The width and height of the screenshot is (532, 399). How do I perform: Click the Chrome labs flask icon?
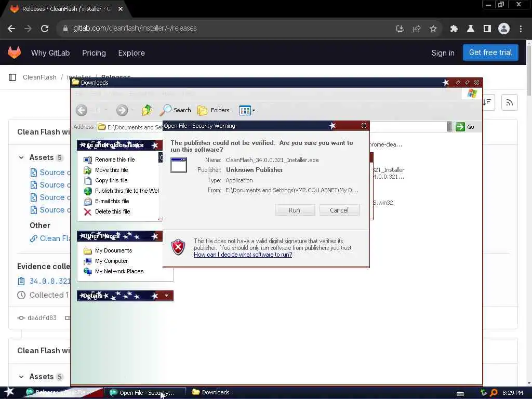click(471, 29)
